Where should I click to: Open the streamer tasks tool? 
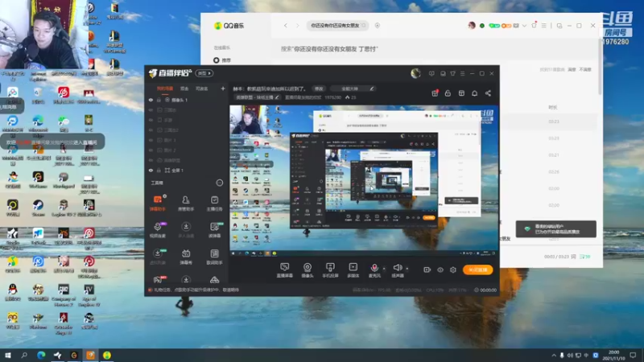coord(214,204)
